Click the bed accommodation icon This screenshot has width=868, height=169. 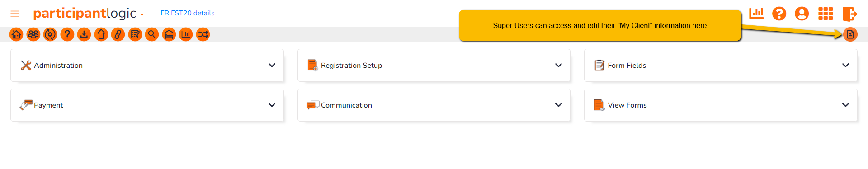click(x=169, y=34)
